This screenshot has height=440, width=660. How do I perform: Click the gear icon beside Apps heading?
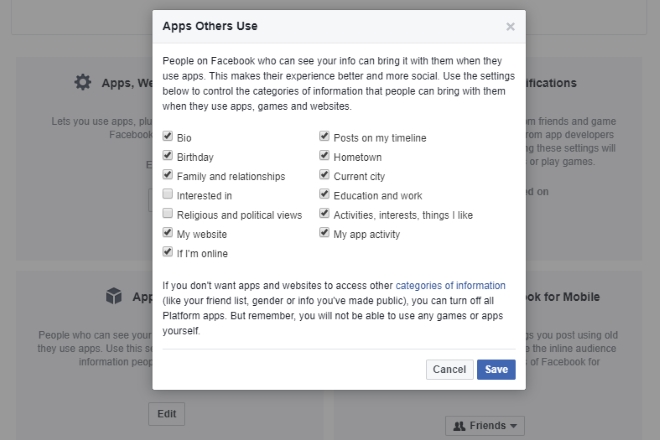pos(84,82)
